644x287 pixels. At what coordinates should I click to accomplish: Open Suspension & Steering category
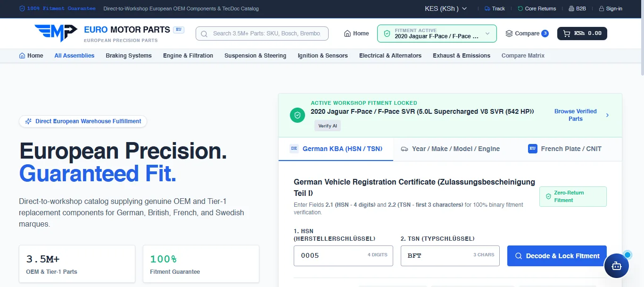click(x=256, y=56)
